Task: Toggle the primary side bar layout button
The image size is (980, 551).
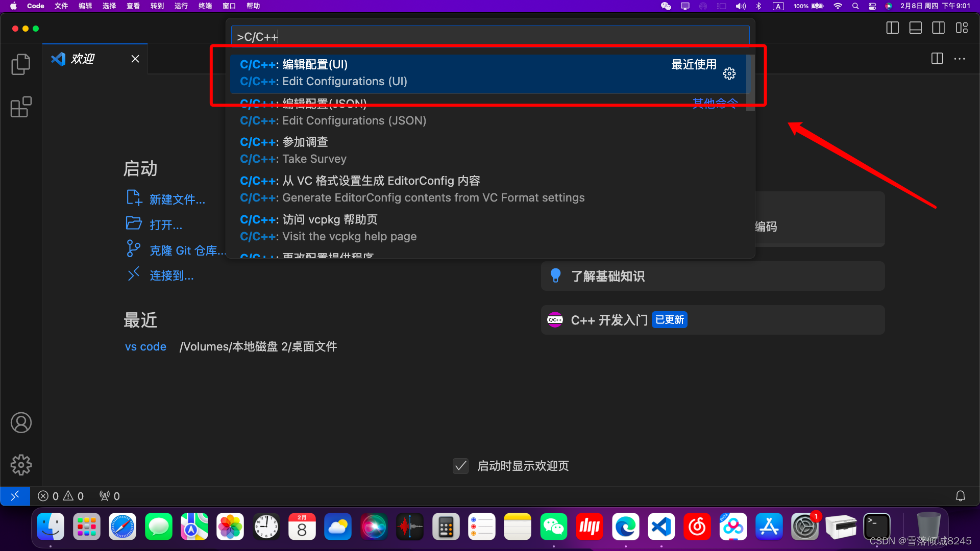Action: pos(892,28)
